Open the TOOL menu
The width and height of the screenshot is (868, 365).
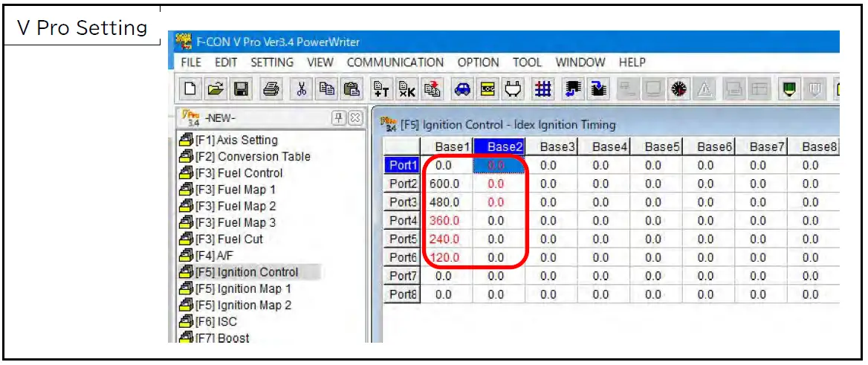tap(527, 62)
